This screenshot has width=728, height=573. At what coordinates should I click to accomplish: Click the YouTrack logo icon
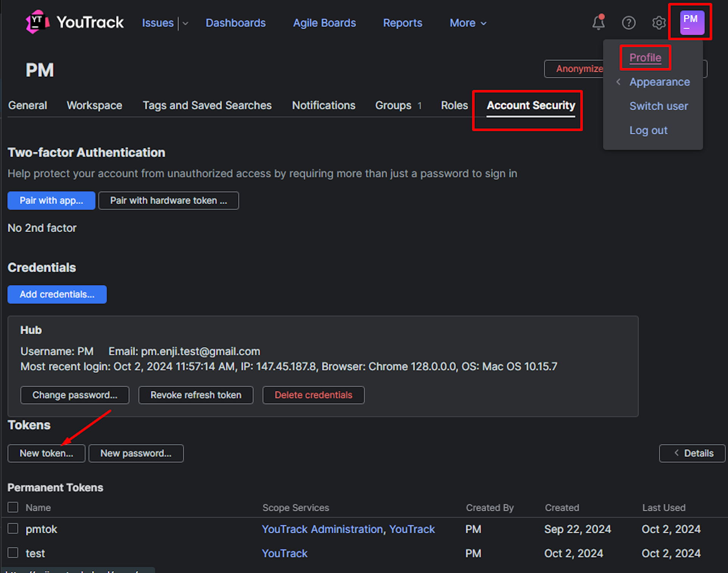tap(37, 22)
